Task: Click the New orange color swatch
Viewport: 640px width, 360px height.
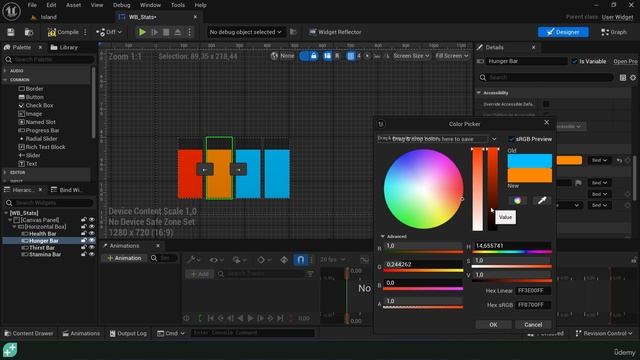Action: [x=529, y=175]
